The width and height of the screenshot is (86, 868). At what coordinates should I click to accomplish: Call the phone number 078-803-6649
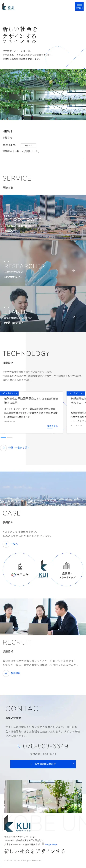(x=45, y=746)
